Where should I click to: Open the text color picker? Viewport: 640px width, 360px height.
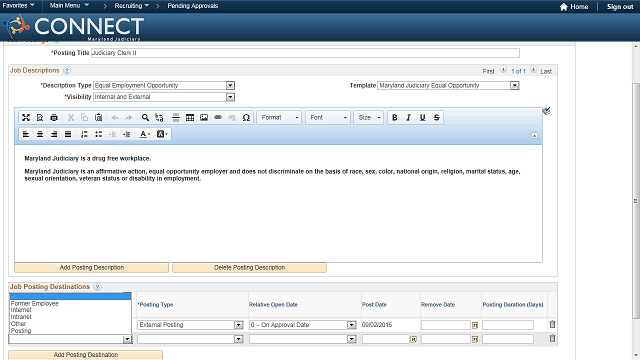click(x=145, y=134)
